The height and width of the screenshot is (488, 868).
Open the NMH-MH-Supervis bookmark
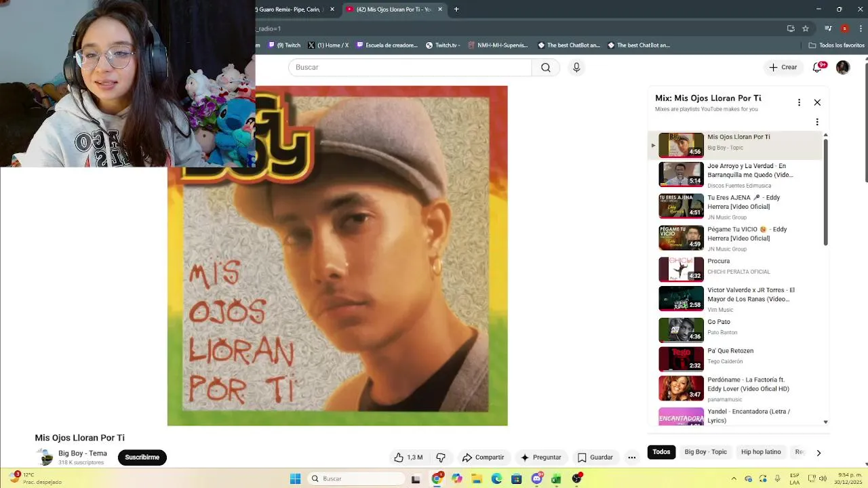(497, 45)
